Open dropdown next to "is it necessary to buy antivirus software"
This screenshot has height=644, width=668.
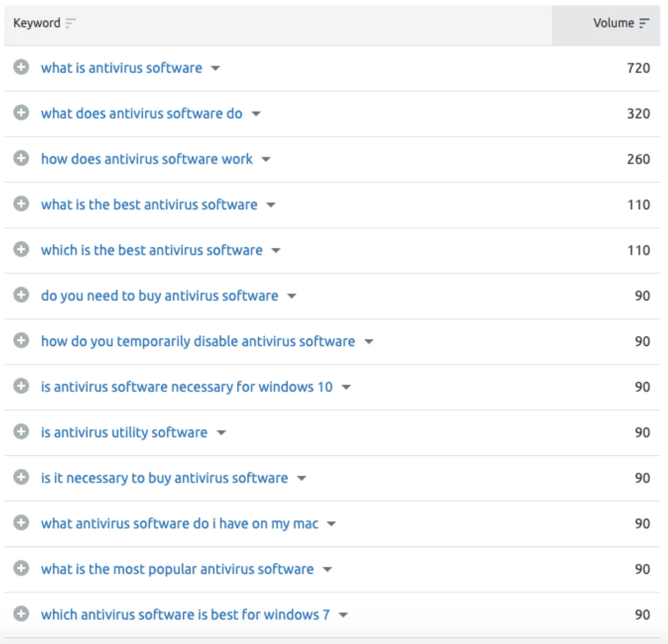point(301,478)
